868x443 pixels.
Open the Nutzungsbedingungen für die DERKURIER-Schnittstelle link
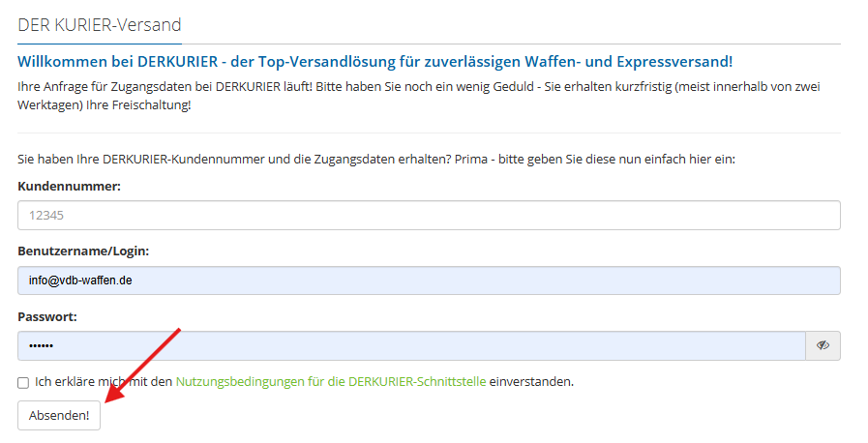click(331, 382)
